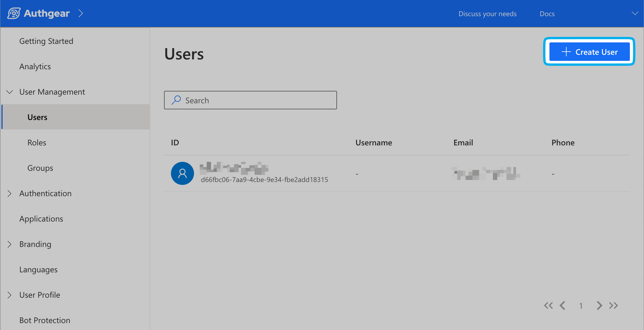Select Analytics in the sidebar
The height and width of the screenshot is (330, 644).
[35, 67]
